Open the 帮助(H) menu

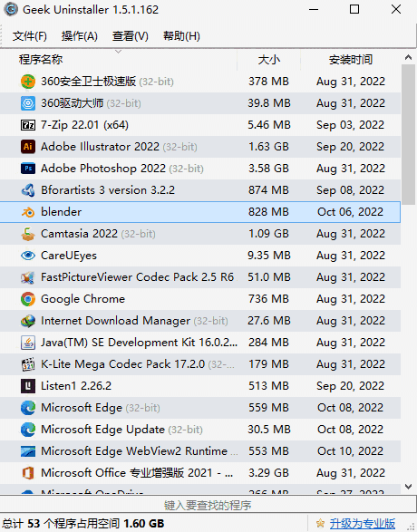tap(181, 36)
